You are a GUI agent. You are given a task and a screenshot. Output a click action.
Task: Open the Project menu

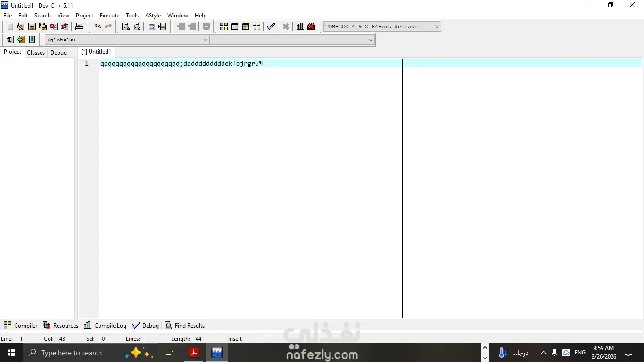point(85,16)
